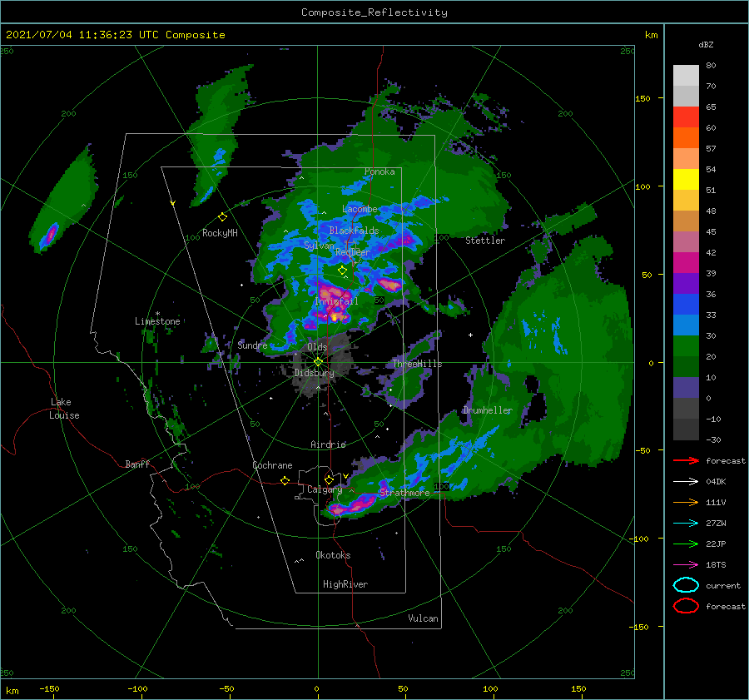
Task: Click the -150 tick on bottom axis
Action: pyautogui.click(x=49, y=689)
